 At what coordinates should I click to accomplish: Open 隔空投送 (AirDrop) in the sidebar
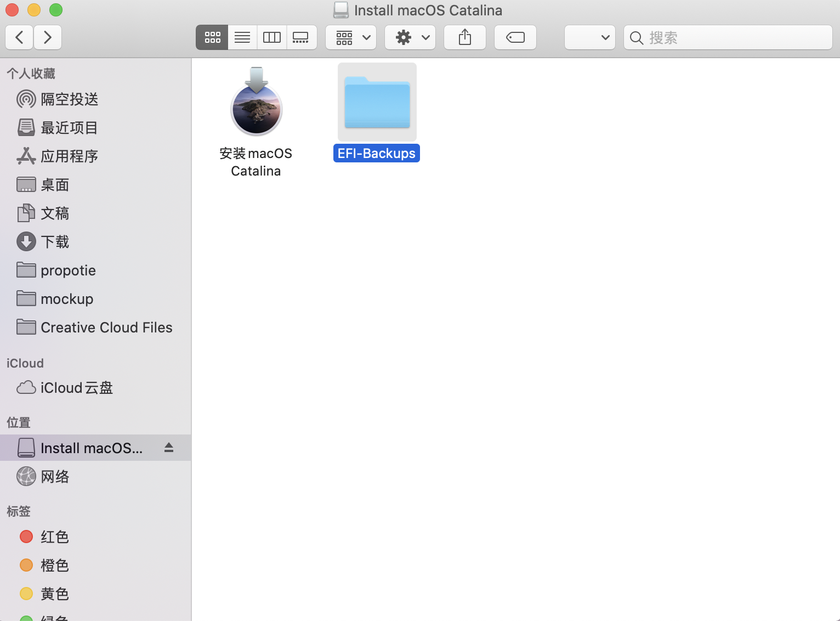tap(96, 99)
